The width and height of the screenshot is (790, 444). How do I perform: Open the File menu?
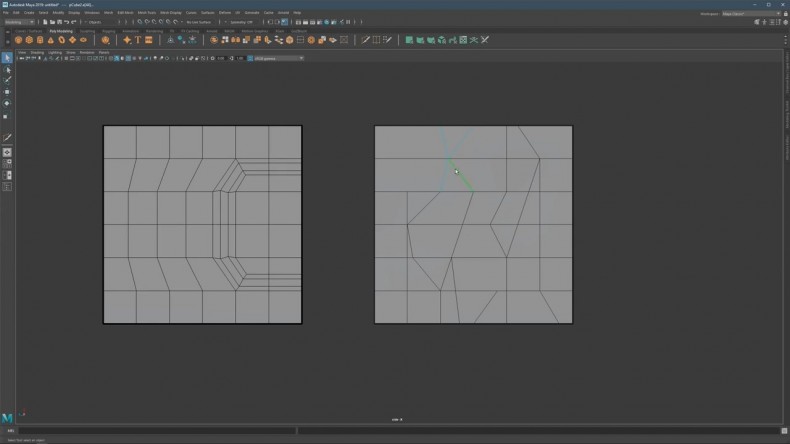pyautogui.click(x=6, y=13)
